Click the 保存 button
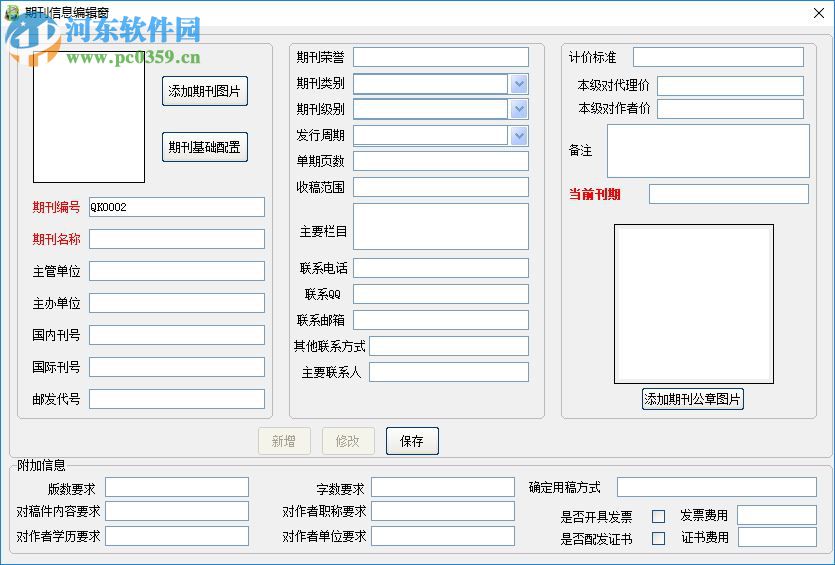Screen dimensions: 835x565 click(412, 441)
